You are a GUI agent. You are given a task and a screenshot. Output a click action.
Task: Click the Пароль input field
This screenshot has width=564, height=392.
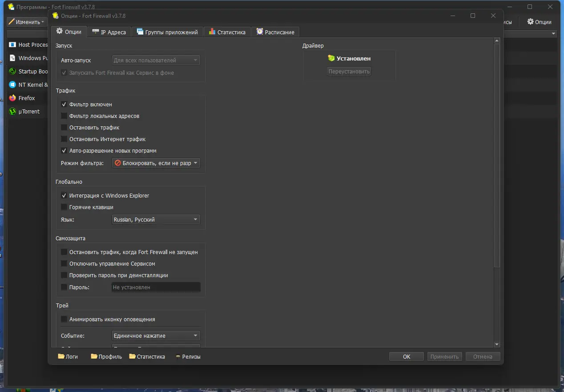(x=156, y=287)
